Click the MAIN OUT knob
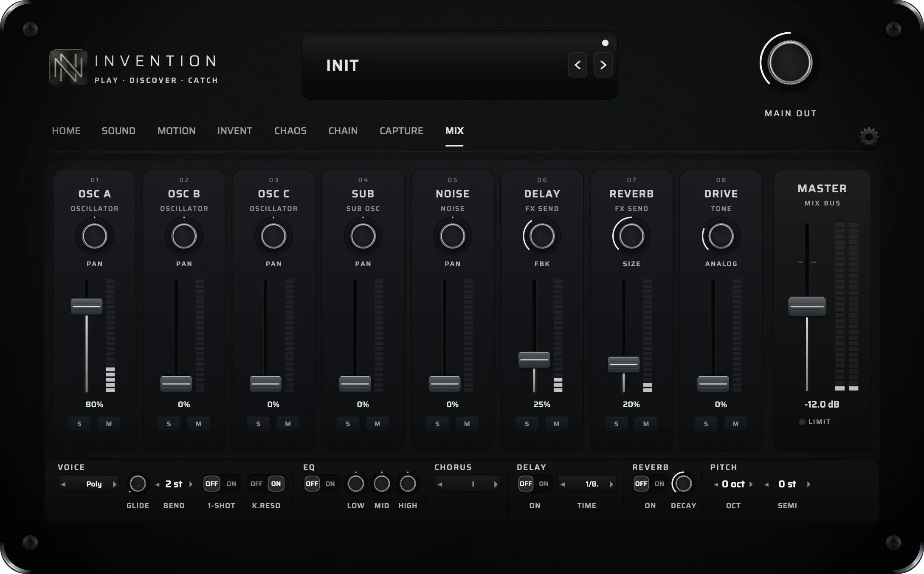Image resolution: width=924 pixels, height=574 pixels. 790,62
